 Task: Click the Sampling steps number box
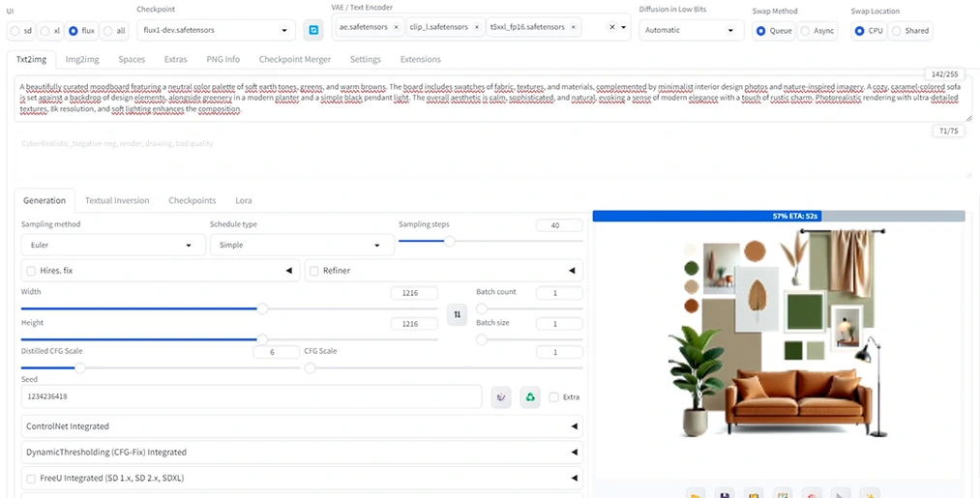(x=559, y=225)
